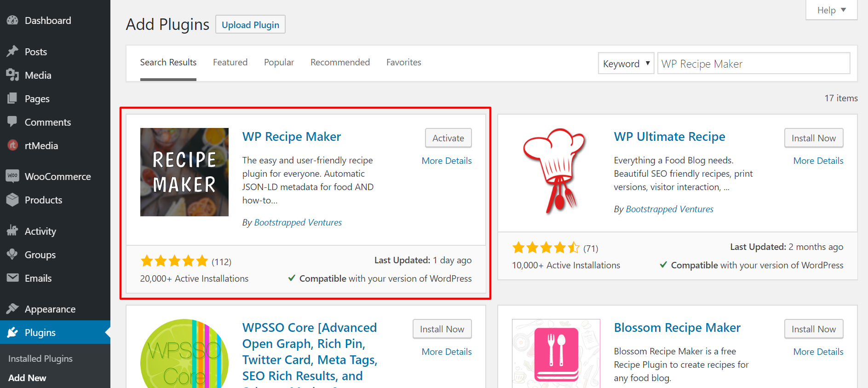The width and height of the screenshot is (868, 388).
Task: Click the Activity icon in sidebar
Action: point(12,231)
